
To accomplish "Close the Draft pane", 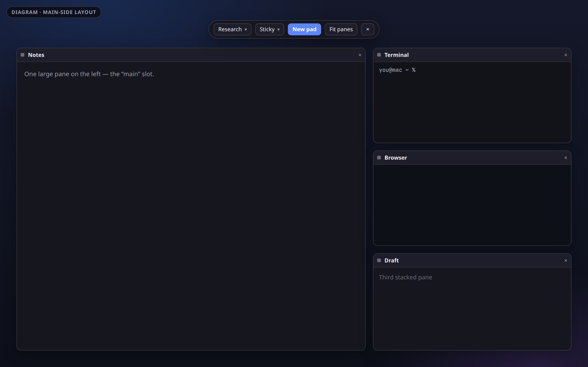I will 566,260.
